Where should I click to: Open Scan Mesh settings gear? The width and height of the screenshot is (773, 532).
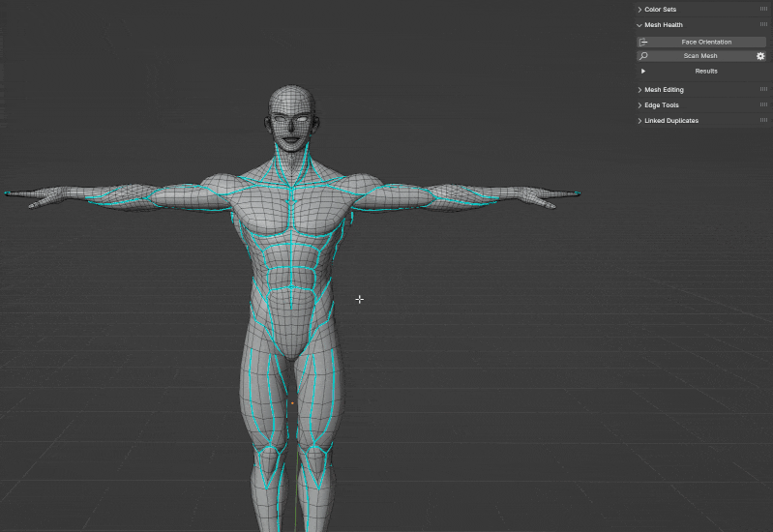(x=760, y=56)
